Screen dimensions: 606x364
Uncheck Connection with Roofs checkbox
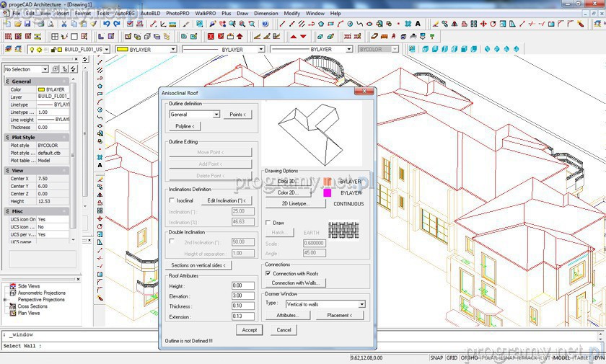268,273
